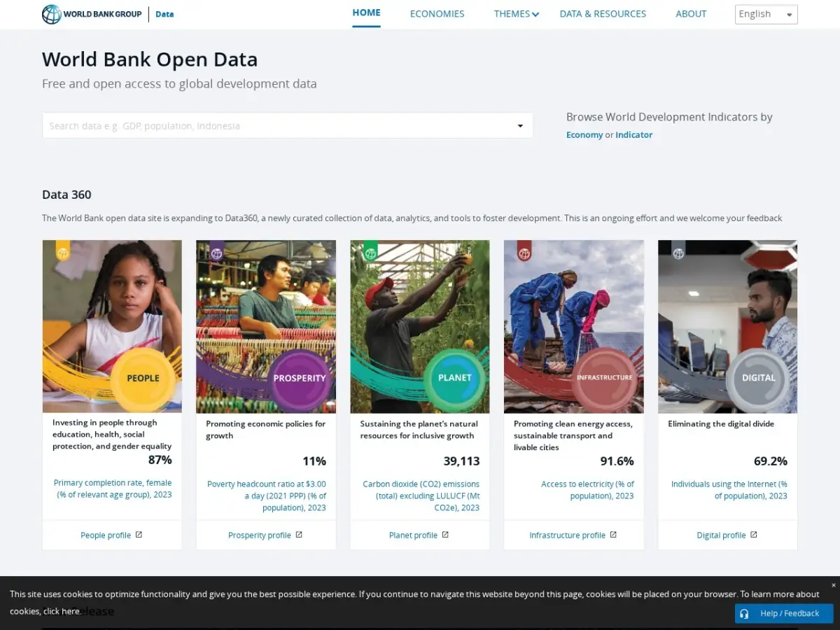Open DATA & RESOURCES menu item
The width and height of the screenshot is (840, 630).
click(x=603, y=14)
